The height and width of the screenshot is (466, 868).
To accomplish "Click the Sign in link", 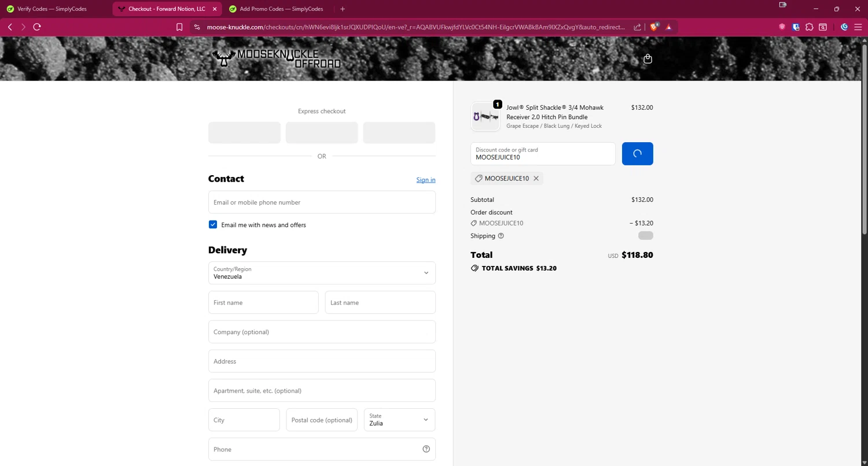I will coord(426,180).
